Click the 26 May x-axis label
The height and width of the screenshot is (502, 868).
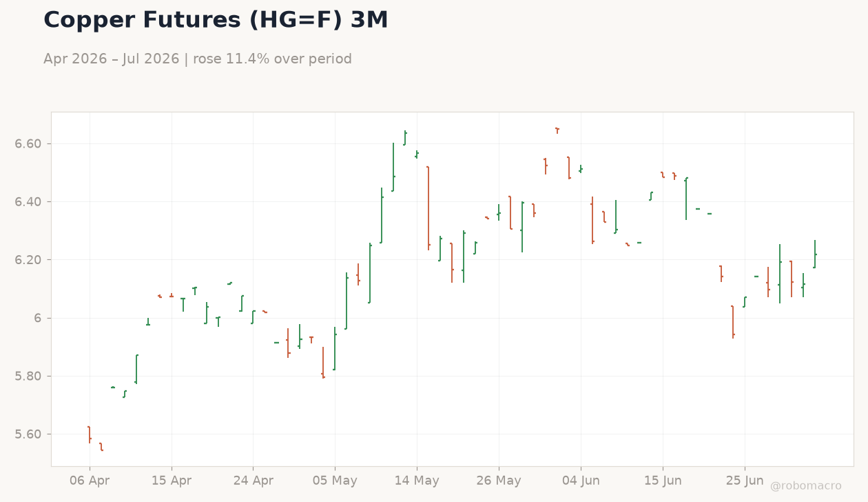pos(499,481)
